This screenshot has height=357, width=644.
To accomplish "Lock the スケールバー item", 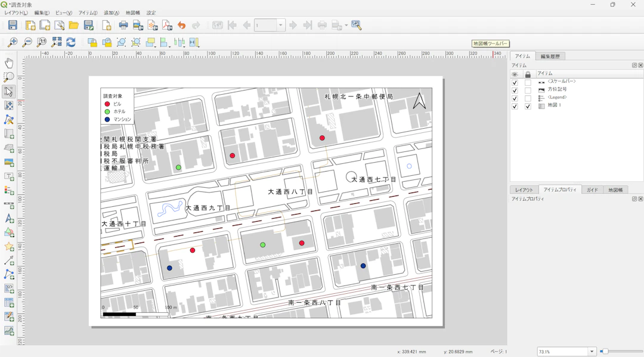I will click(528, 82).
